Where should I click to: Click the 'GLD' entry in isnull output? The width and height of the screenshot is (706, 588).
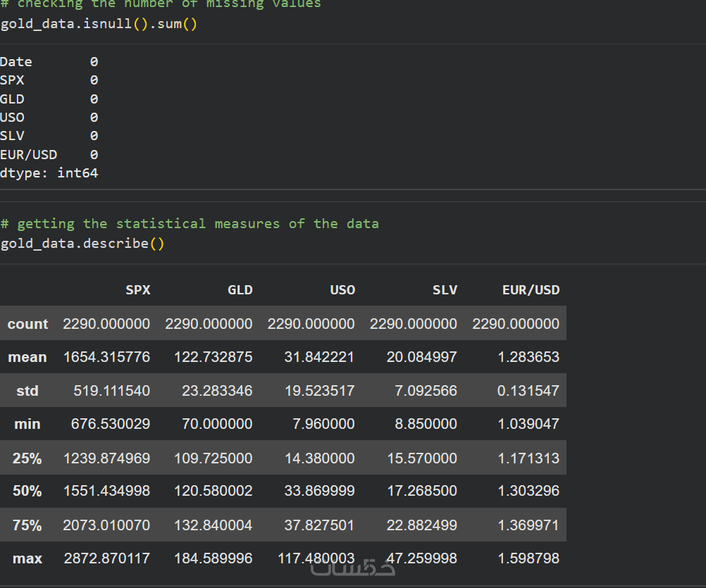coord(12,99)
